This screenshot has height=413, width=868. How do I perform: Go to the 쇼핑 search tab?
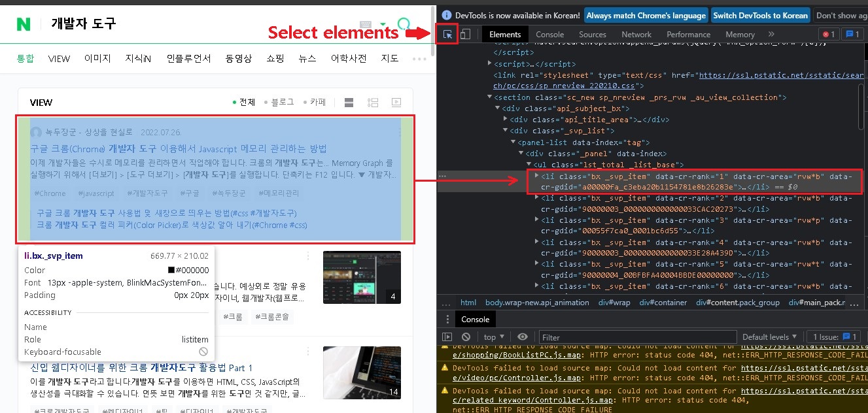point(275,58)
